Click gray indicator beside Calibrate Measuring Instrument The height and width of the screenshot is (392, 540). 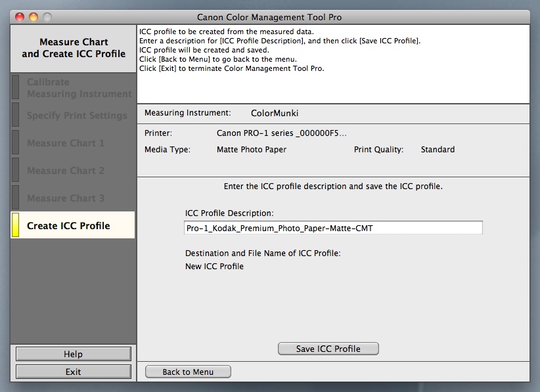[16, 87]
